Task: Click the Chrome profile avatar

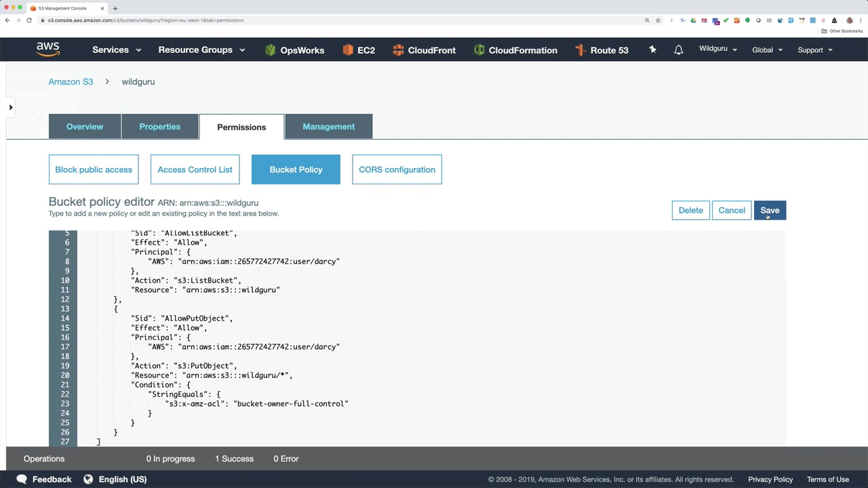Action: 850,20
